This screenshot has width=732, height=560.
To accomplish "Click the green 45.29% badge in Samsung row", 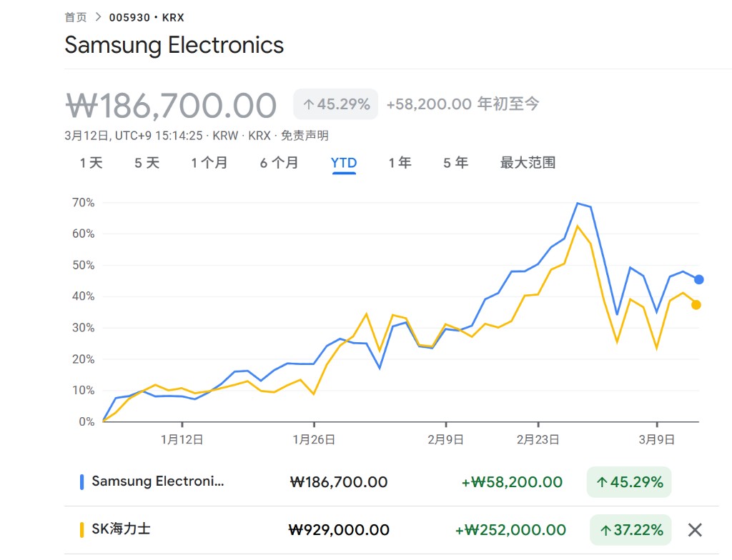I will (629, 482).
